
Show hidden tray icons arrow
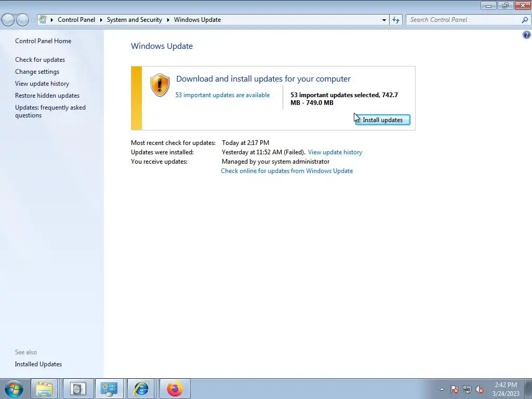442,389
